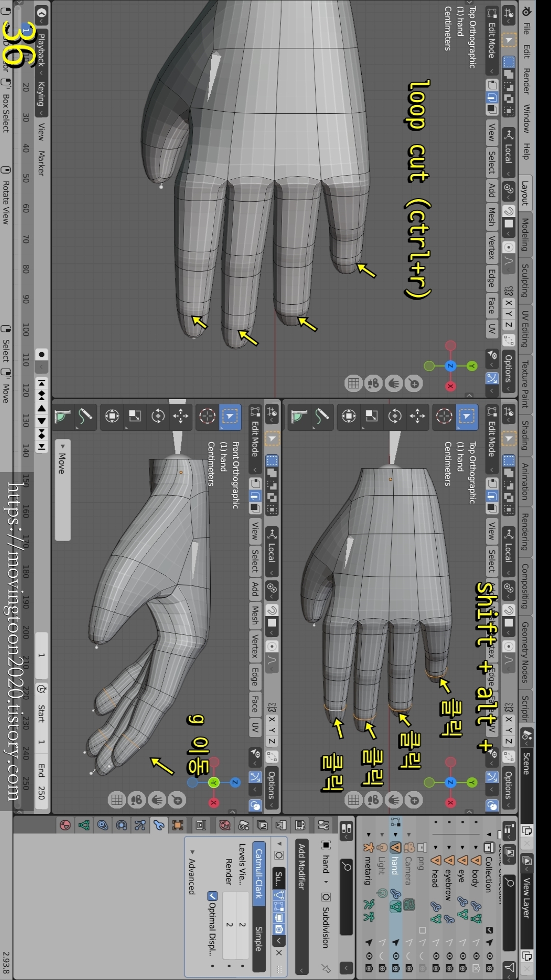Activate Select Box tool in Front Orthographic viewport
551x980 pixels.
click(x=230, y=416)
